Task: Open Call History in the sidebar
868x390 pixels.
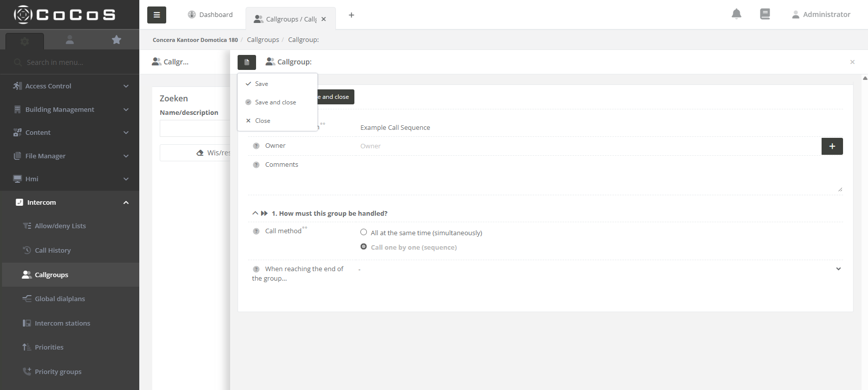Action: pos(52,250)
